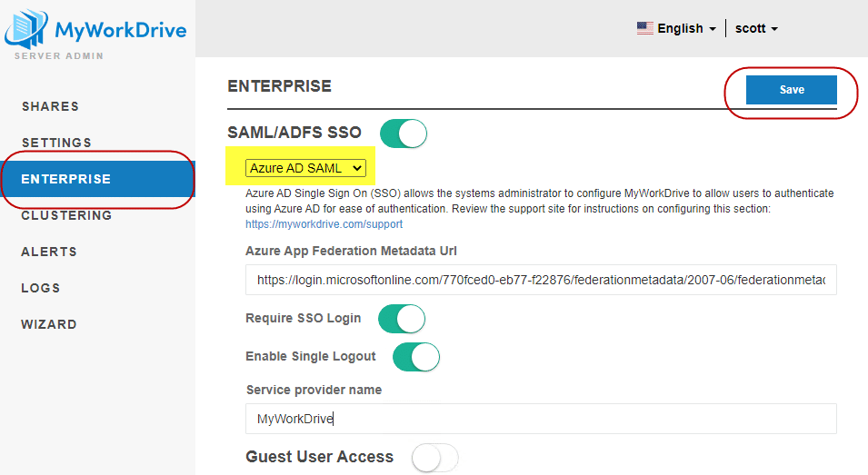Image resolution: width=868 pixels, height=475 pixels.
Task: Disable the SAML/ADFS SSO toggle
Action: coord(403,133)
